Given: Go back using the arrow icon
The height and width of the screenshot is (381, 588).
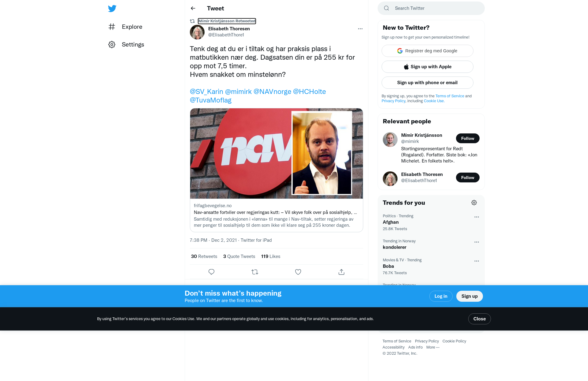Looking at the screenshot, I should pos(193,8).
